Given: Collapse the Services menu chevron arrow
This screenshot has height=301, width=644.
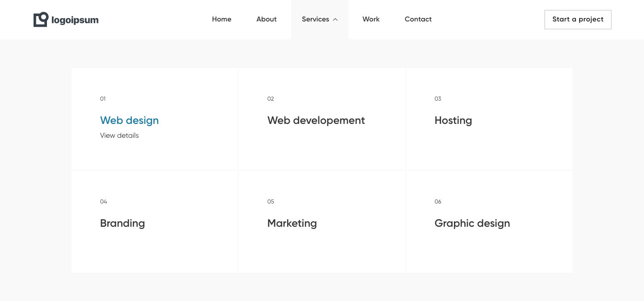Looking at the screenshot, I should click(335, 20).
